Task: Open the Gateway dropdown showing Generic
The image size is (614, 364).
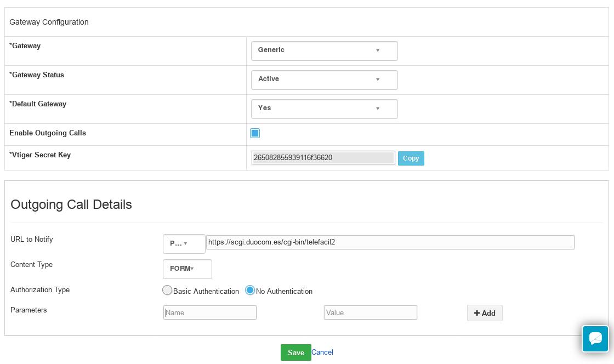Action: pos(323,50)
